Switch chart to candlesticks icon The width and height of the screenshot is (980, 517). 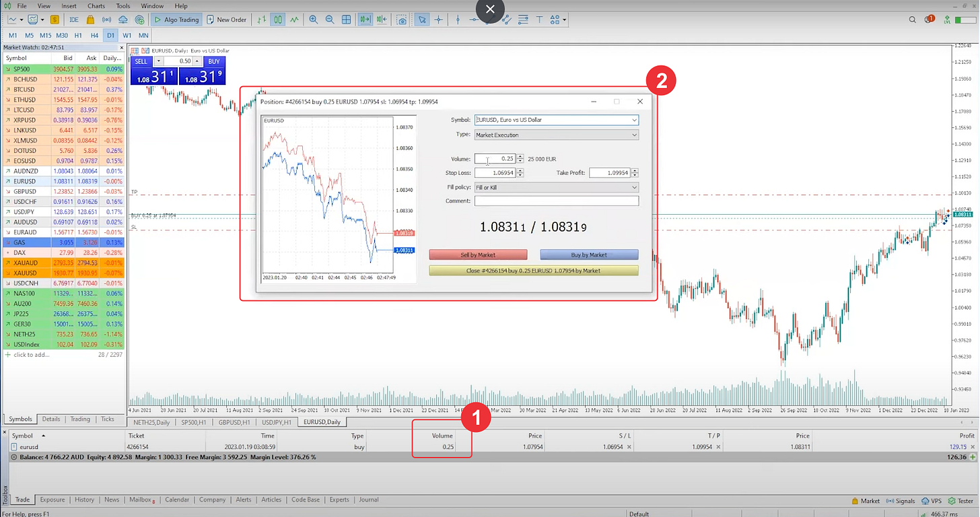pyautogui.click(x=278, y=20)
